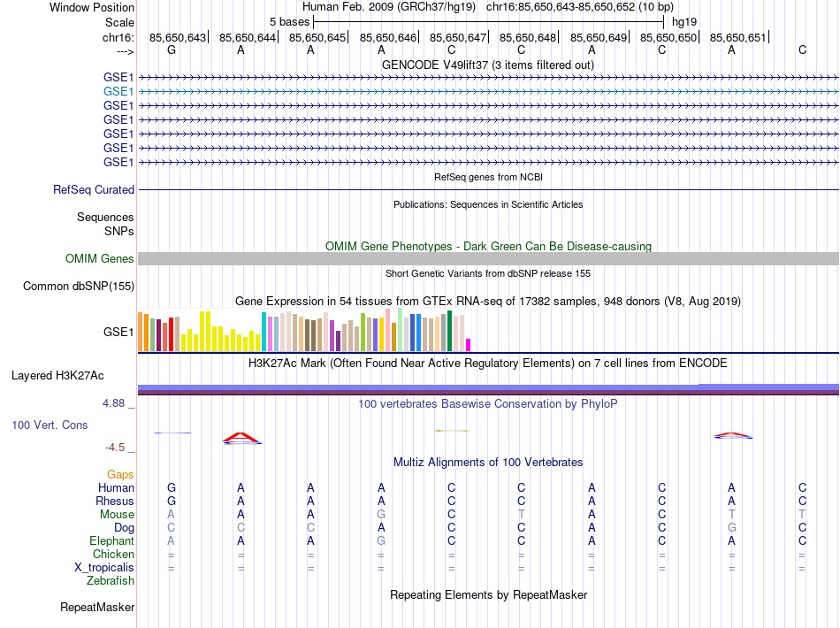840x628 pixels.
Task: Select the Elephant species alignment row label
Action: click(112, 540)
